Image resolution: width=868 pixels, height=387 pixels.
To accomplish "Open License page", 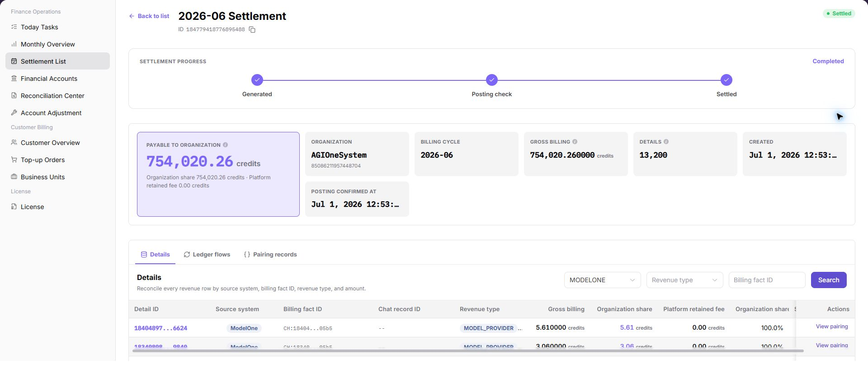I will (x=57, y=207).
